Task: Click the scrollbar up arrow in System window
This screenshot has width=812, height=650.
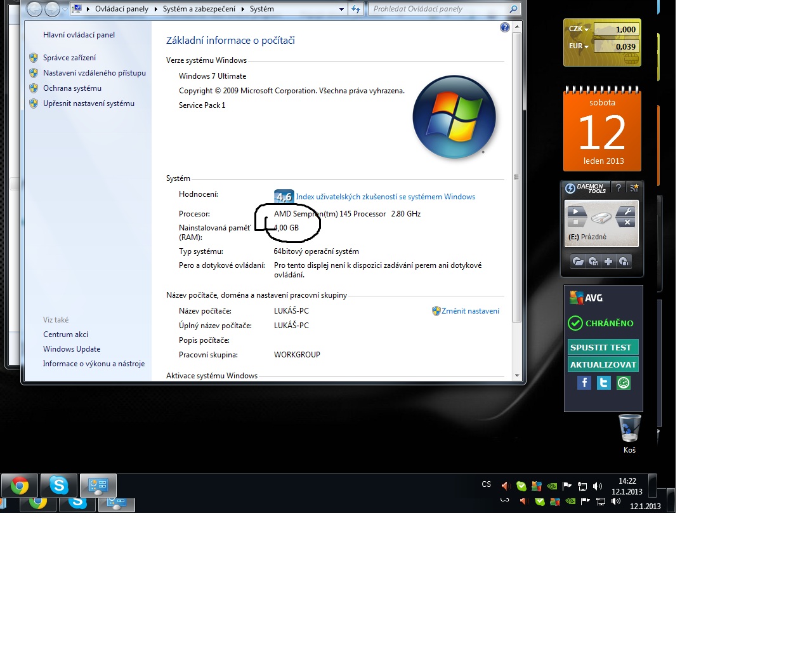Action: click(517, 27)
